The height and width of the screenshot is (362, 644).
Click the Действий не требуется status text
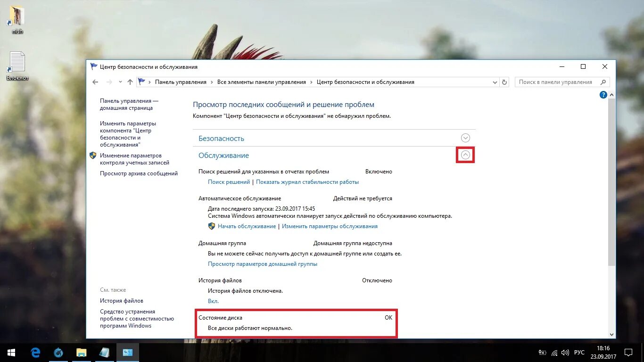click(x=363, y=198)
